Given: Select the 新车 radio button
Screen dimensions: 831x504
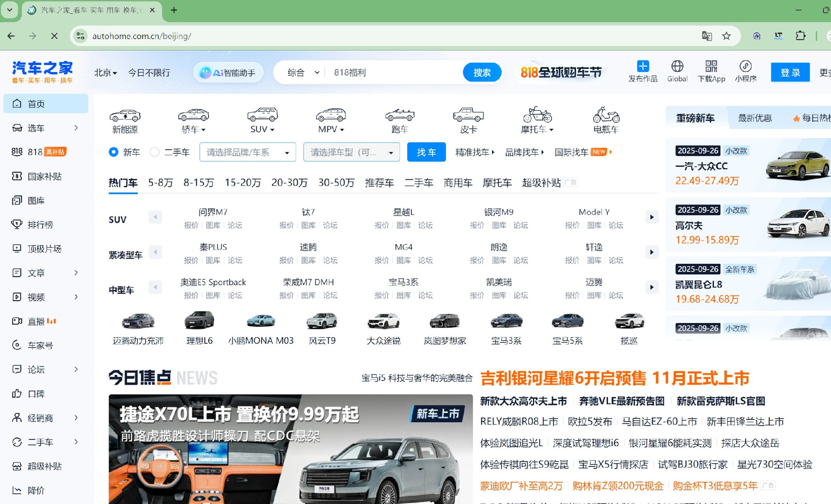Looking at the screenshot, I should tap(113, 152).
